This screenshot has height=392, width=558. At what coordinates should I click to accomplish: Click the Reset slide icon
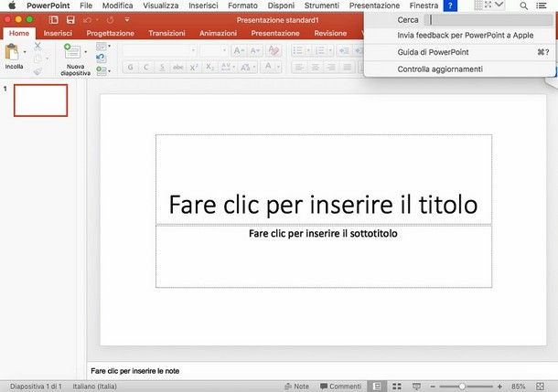pyautogui.click(x=101, y=58)
